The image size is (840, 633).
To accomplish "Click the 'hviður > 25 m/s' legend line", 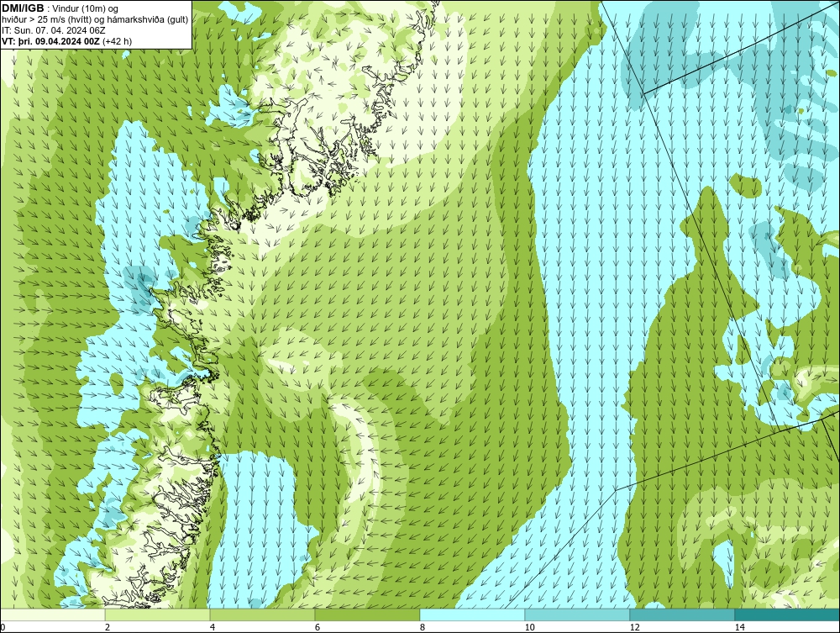I will pyautogui.click(x=95, y=20).
